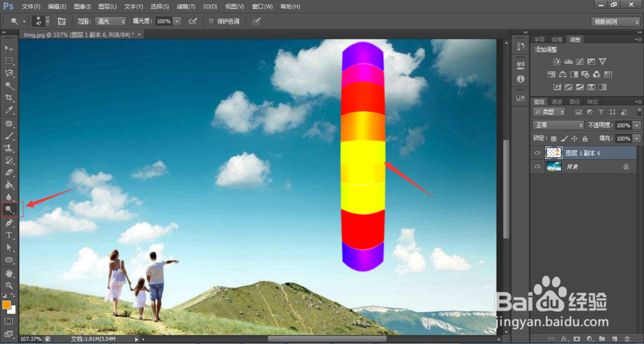
Task: Hide layer 图层 1 副本 6
Action: 537,153
